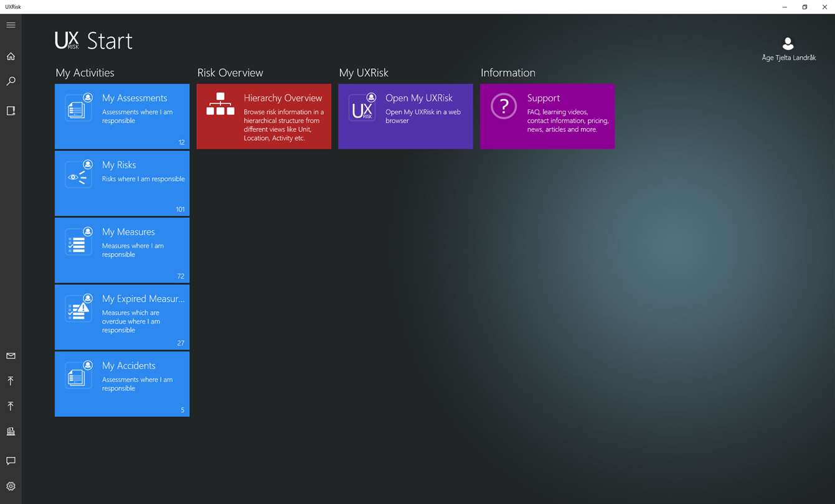Click the Start page title
Image resolution: width=835 pixels, height=504 pixels.
click(110, 41)
